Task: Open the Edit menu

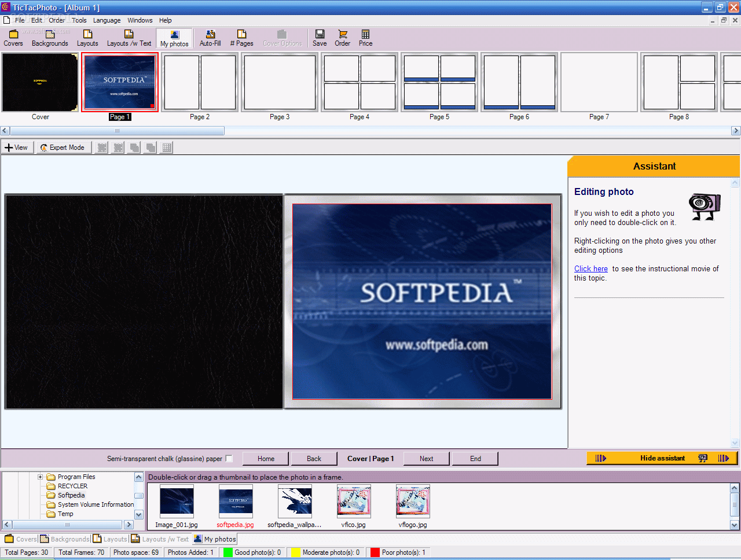Action: (x=36, y=20)
